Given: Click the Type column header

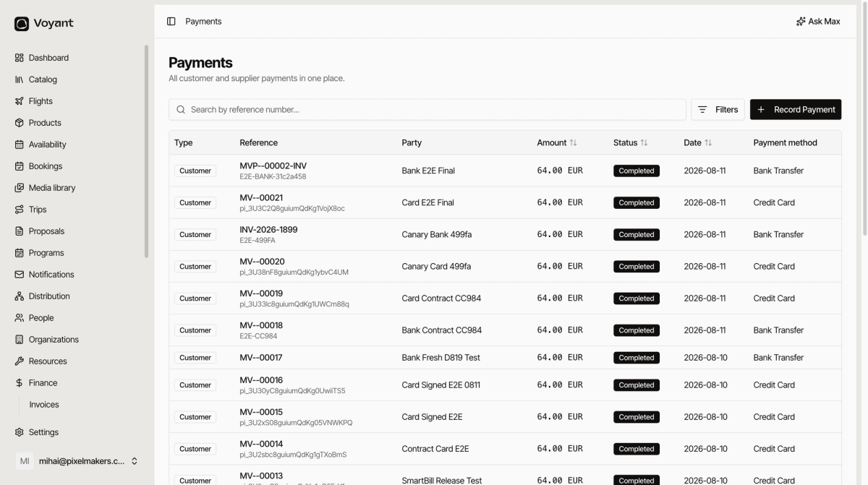Looking at the screenshot, I should [184, 143].
